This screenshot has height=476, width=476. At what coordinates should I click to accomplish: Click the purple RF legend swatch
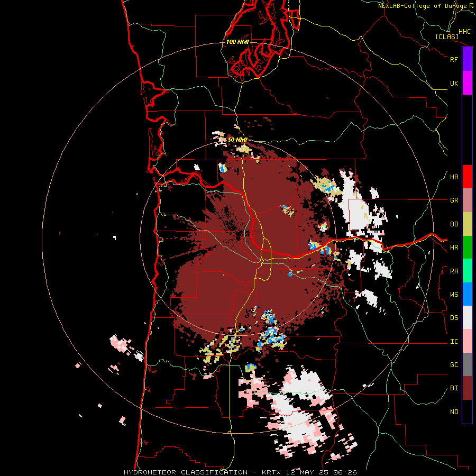pos(467,59)
